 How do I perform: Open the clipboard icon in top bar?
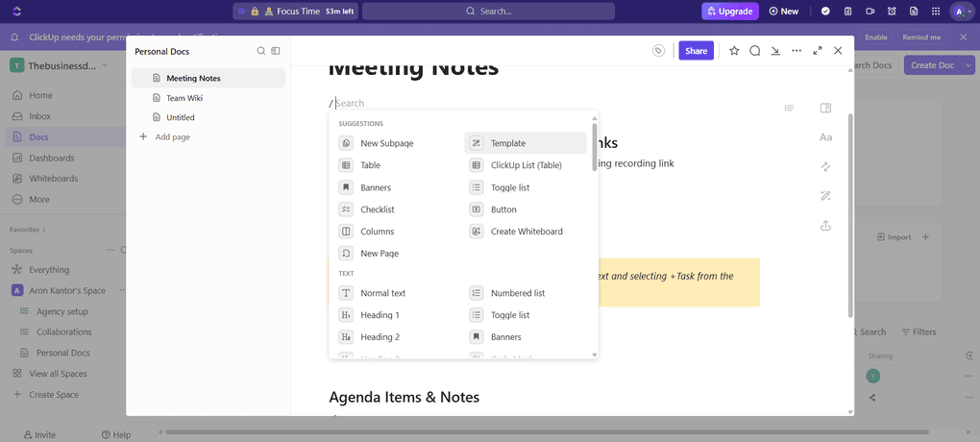click(847, 12)
